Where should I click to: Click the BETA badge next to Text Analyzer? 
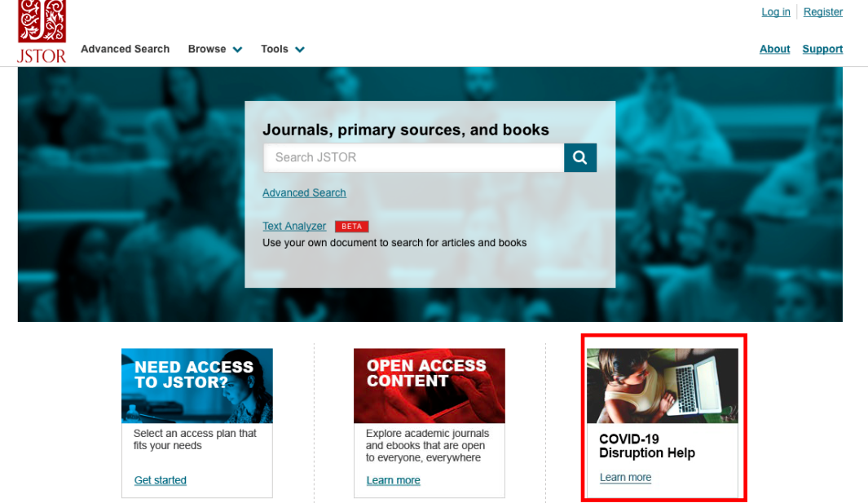351,227
